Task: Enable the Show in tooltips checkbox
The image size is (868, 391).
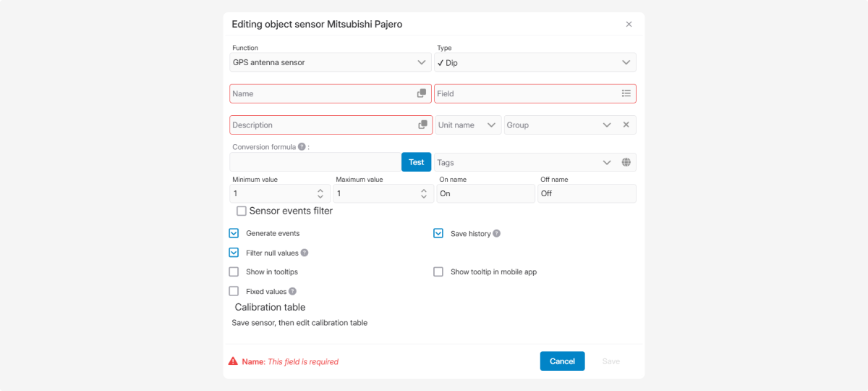Action: [234, 272]
